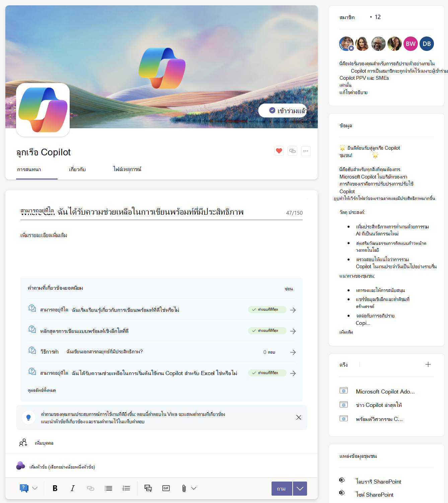The image size is (448, 503).
Task: Click the add people icon
Action: [x=23, y=443]
